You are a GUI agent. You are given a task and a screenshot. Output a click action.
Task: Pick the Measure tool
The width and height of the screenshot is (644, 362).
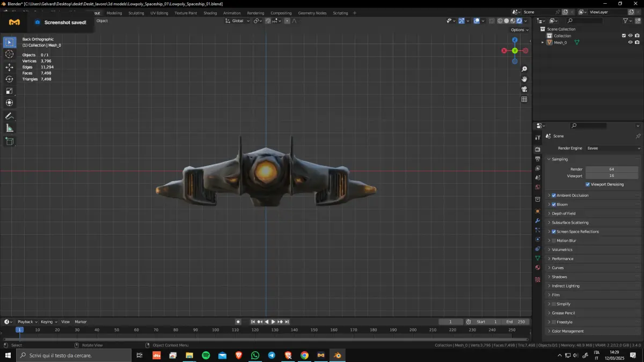tap(10, 128)
